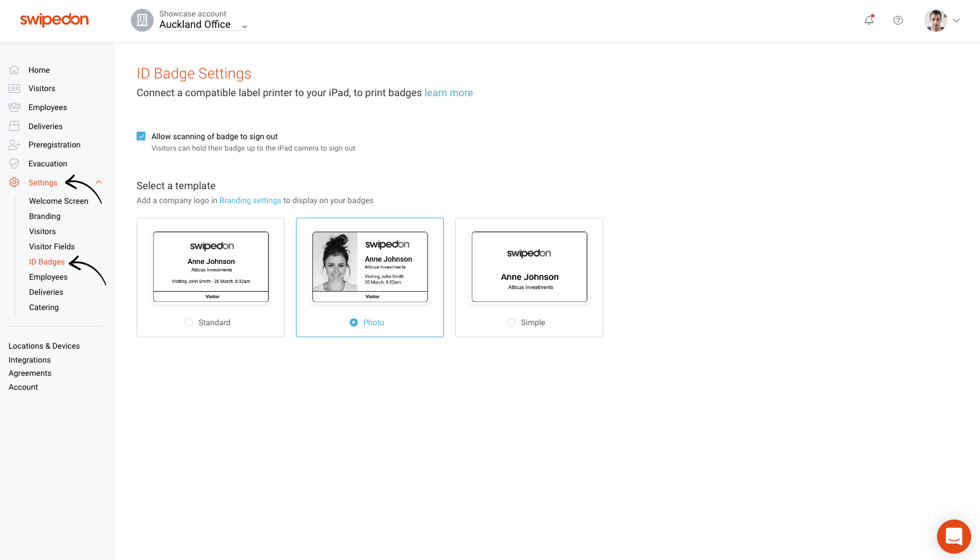Select the Simple template radio button
Image resolution: width=980 pixels, height=560 pixels.
click(x=511, y=323)
